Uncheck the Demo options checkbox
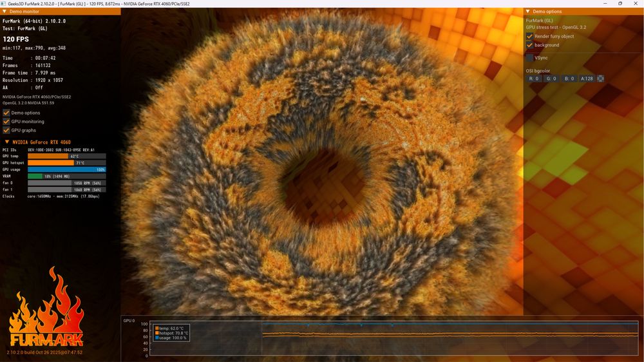 (6, 113)
